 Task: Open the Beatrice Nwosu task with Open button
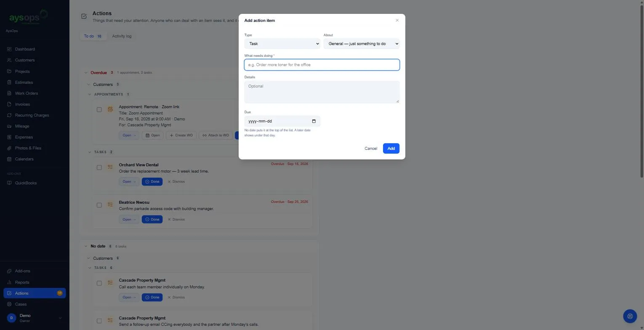point(129,219)
